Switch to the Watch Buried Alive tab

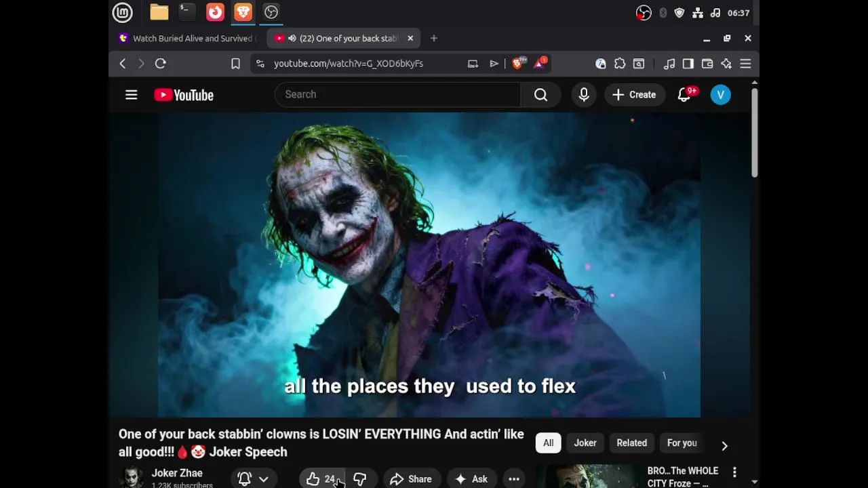[186, 39]
